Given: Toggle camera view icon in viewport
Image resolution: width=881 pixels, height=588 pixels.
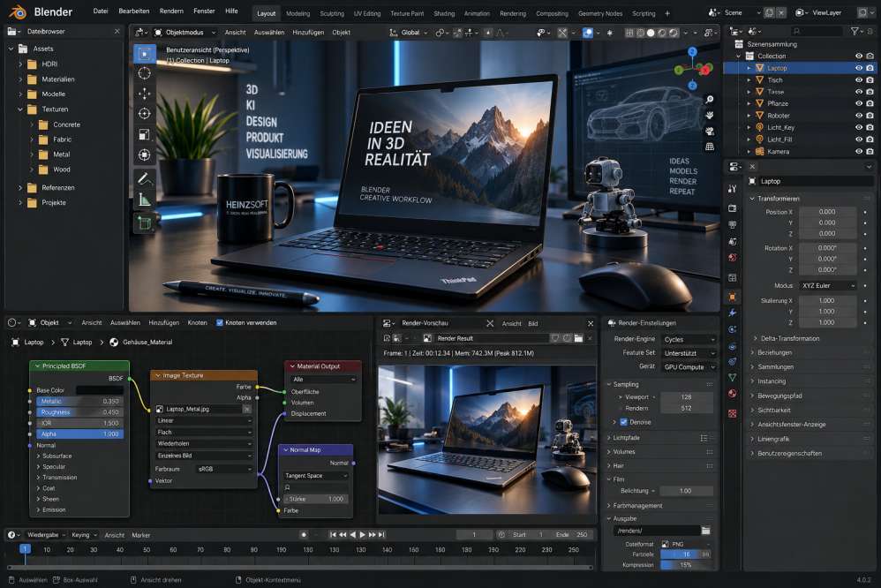Looking at the screenshot, I should tap(710, 131).
